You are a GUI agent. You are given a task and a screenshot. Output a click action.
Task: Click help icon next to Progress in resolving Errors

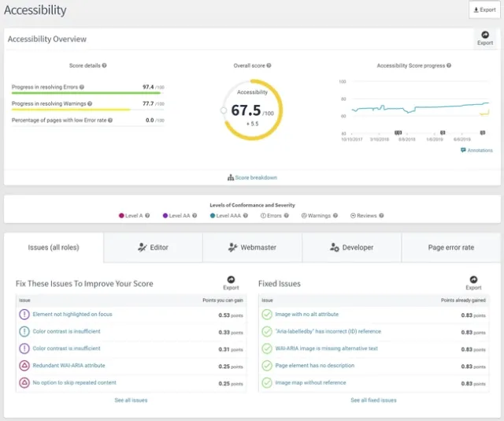[x=82, y=88]
